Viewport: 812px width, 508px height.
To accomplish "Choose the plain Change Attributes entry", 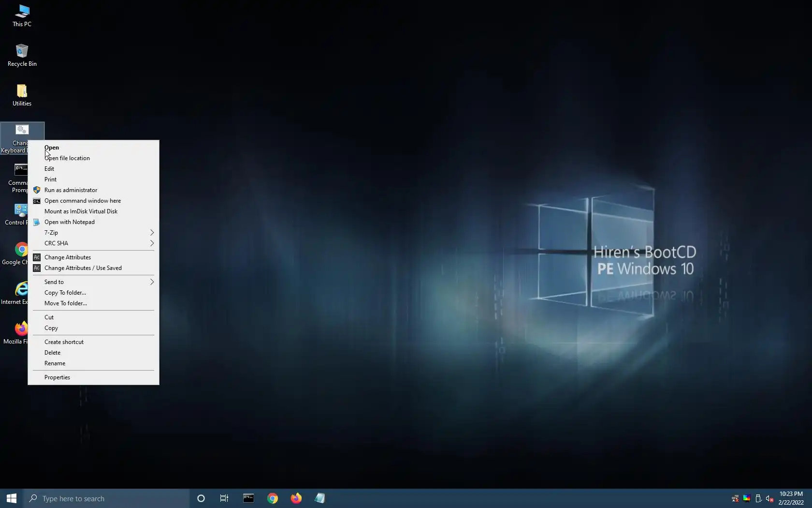I will [x=93, y=257].
